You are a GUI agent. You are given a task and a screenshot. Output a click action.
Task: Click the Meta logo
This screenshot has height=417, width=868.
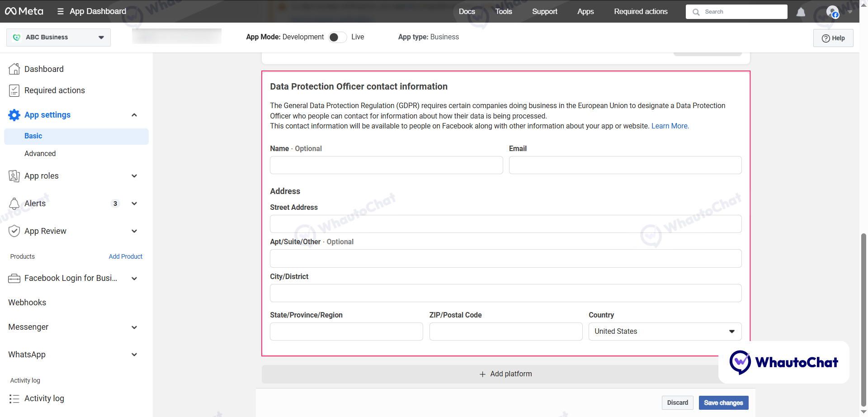click(24, 11)
